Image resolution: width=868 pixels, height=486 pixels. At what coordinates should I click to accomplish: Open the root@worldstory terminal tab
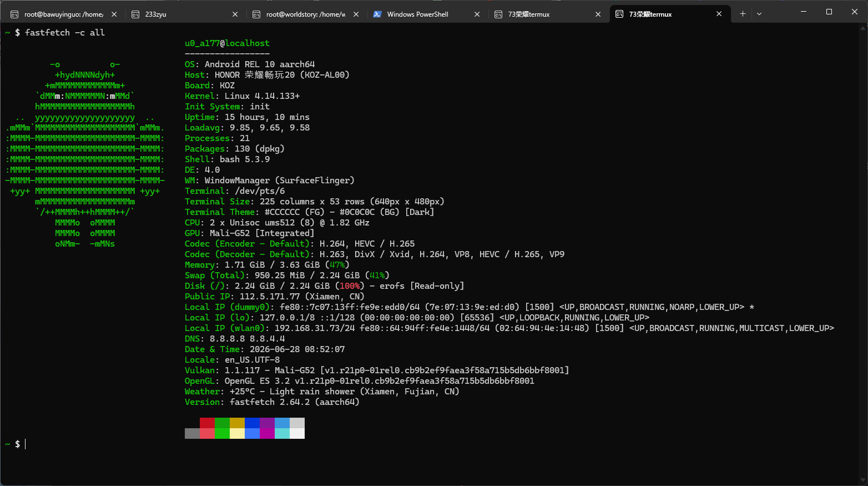[x=306, y=14]
